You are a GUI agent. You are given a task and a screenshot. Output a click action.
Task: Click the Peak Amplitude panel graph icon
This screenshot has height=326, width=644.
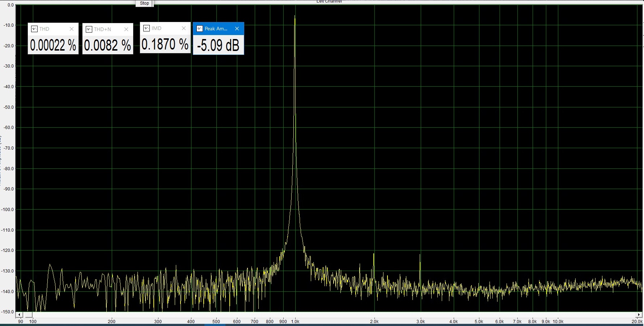coord(199,29)
